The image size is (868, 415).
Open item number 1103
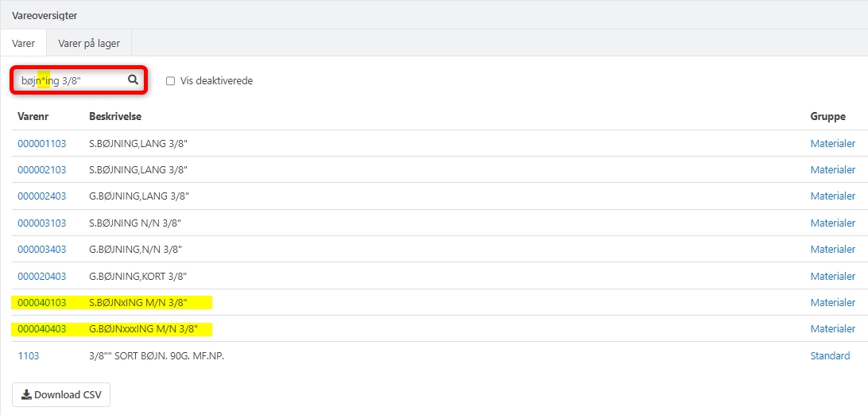pos(29,356)
